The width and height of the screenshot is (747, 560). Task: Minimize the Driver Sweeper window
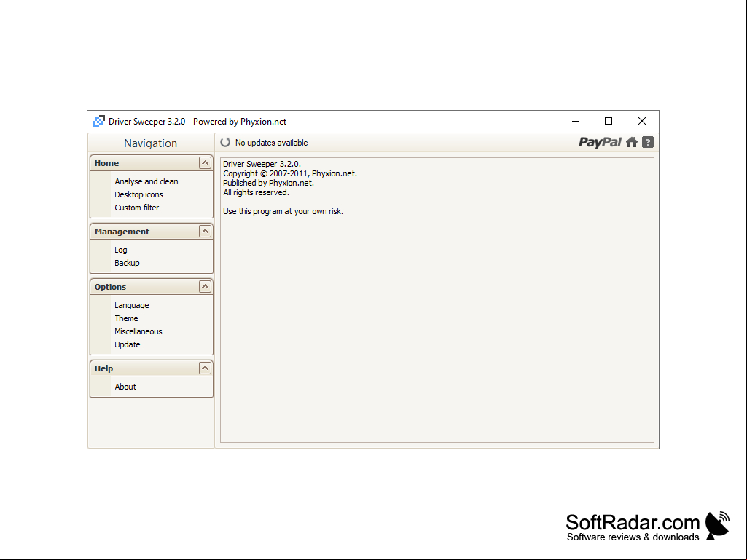click(576, 122)
